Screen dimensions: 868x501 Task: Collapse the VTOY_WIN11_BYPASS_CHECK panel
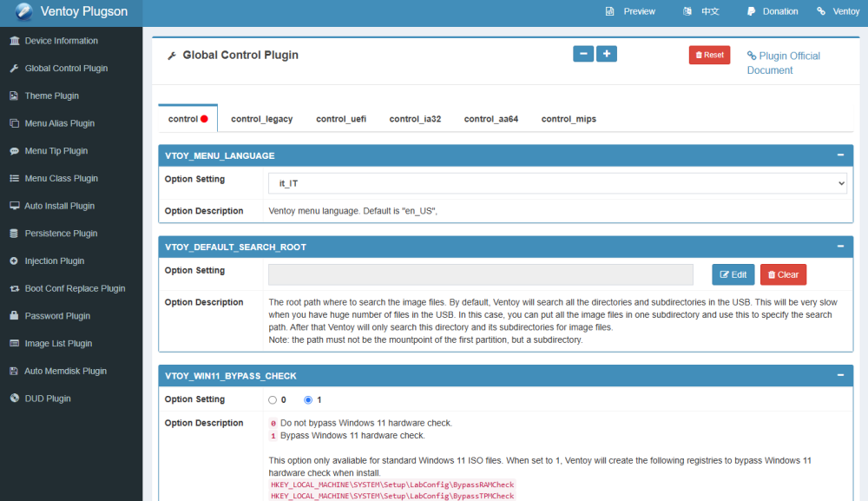coord(840,375)
